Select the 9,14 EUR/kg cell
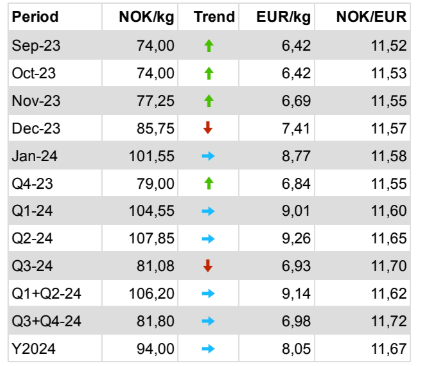421x366 pixels. pos(277,294)
